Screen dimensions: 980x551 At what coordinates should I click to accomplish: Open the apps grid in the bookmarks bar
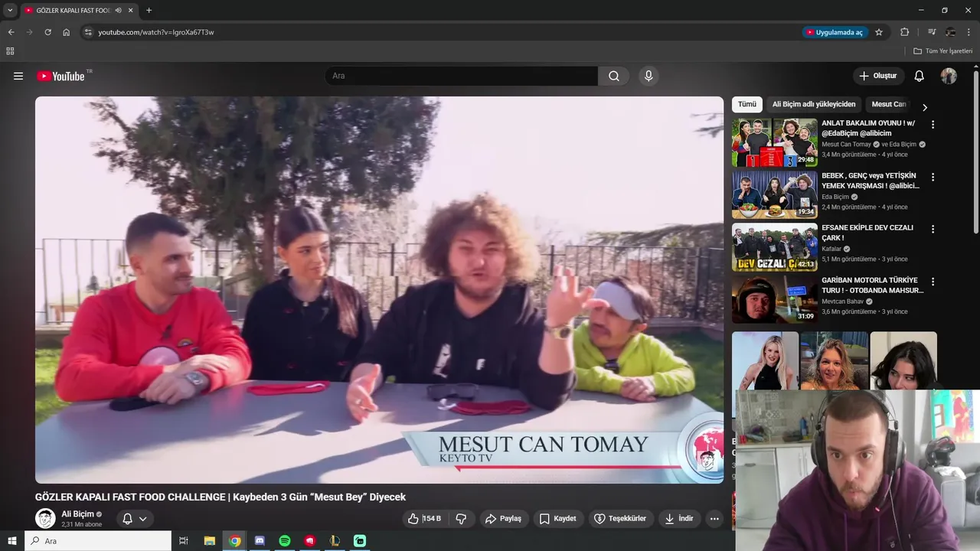pos(10,51)
